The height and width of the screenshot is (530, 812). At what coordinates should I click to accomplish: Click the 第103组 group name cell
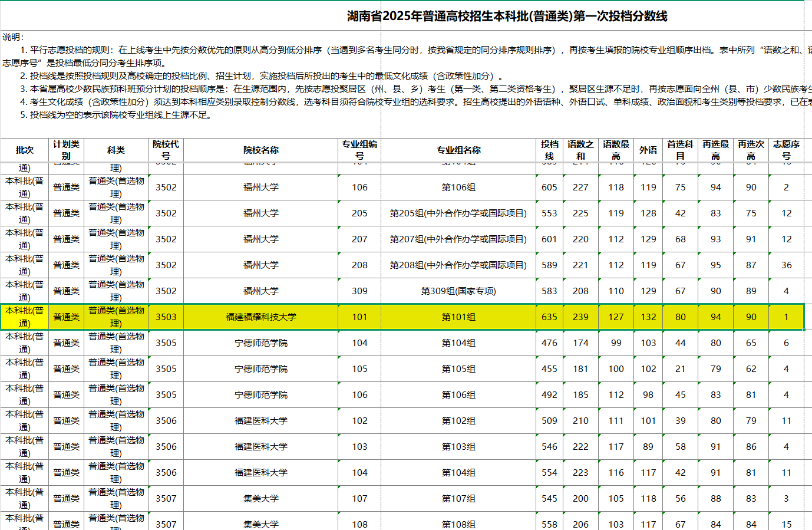pos(458,447)
